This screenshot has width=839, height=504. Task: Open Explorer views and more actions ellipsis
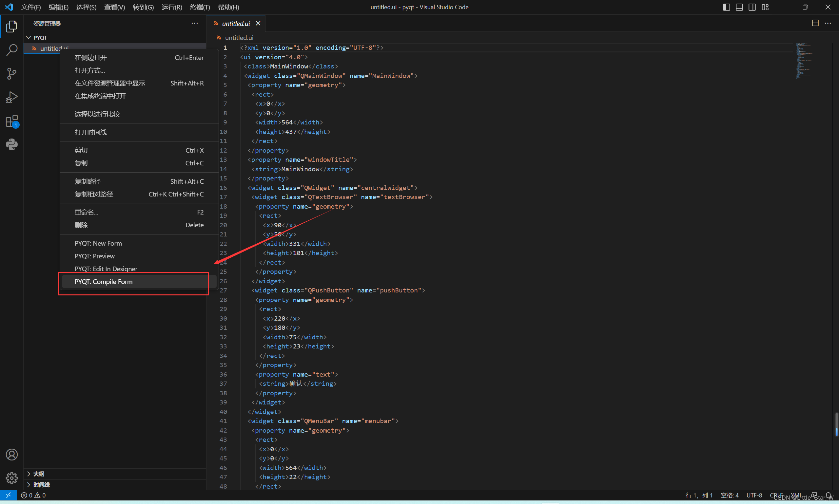click(x=194, y=23)
